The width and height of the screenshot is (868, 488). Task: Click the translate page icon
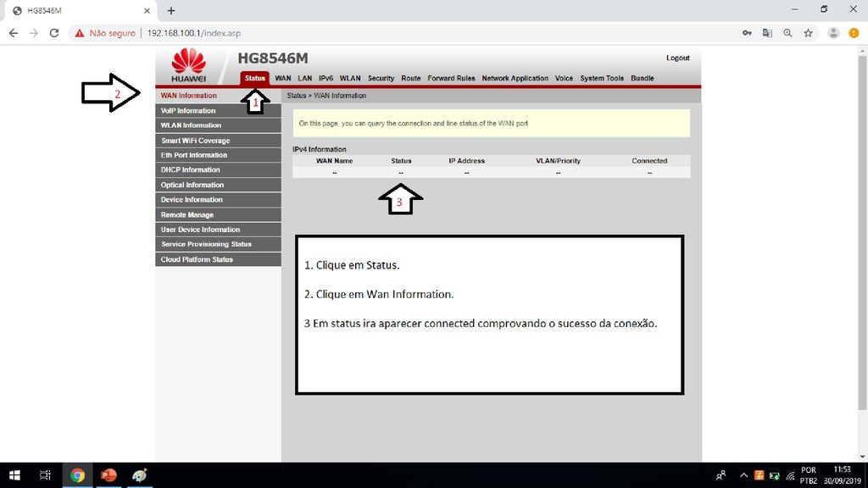(767, 33)
